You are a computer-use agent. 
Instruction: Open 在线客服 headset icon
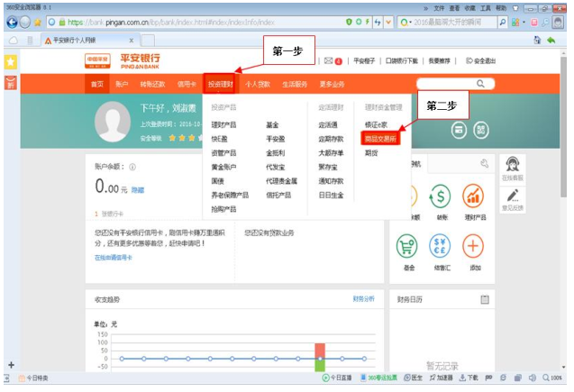click(513, 164)
